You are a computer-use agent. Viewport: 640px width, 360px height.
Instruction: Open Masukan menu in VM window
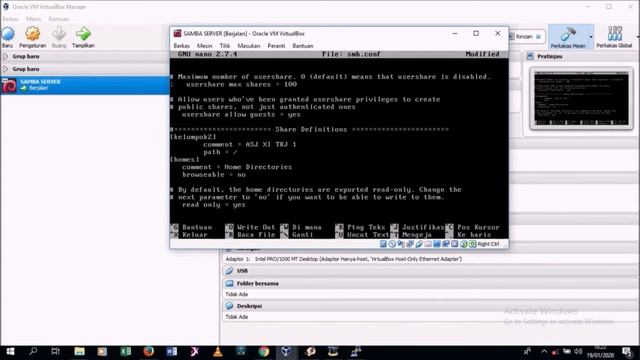[249, 46]
